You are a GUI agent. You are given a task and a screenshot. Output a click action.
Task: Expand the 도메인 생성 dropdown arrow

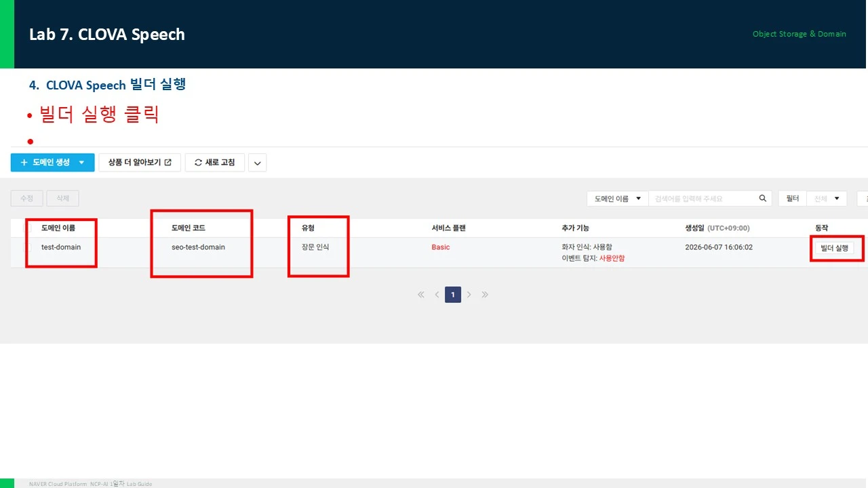pos(82,163)
